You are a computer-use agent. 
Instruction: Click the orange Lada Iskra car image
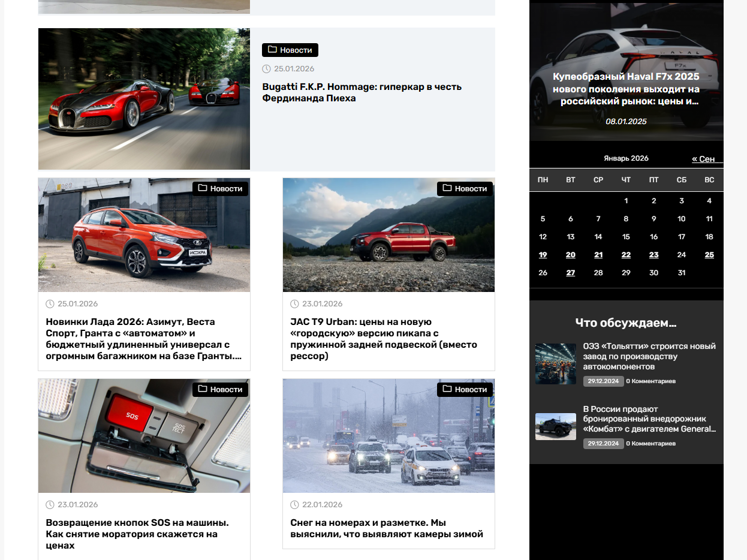coord(144,235)
